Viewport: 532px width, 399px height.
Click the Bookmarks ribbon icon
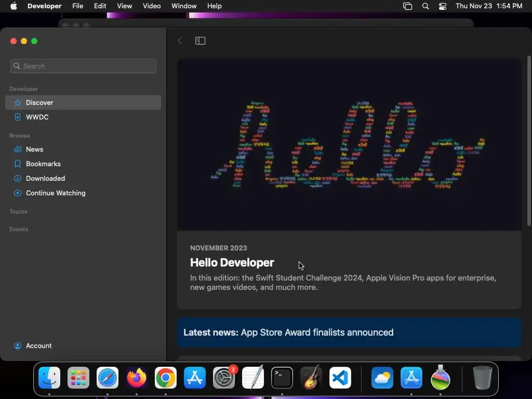18,164
